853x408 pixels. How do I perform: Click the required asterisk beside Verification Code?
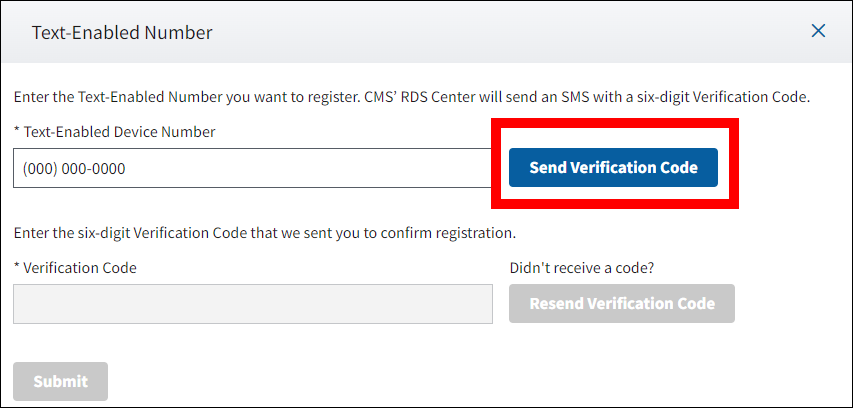17,268
